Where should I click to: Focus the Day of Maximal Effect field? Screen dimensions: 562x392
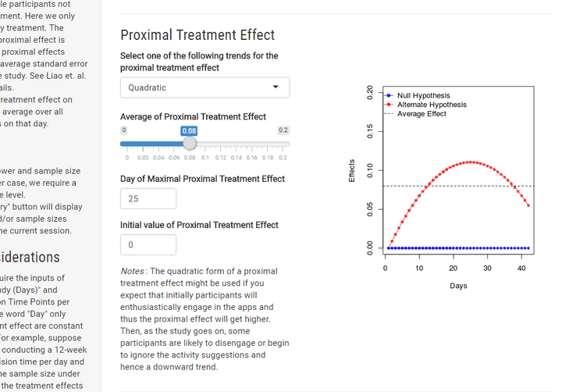[148, 198]
